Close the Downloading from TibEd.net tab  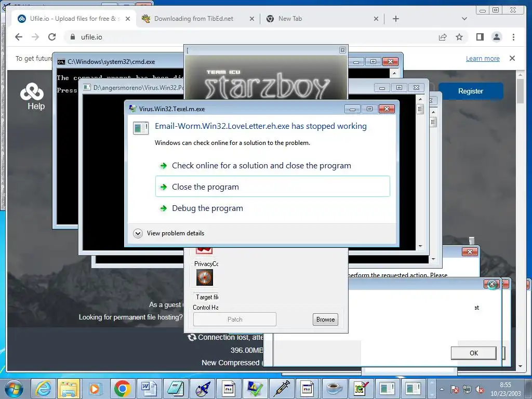pos(252,19)
